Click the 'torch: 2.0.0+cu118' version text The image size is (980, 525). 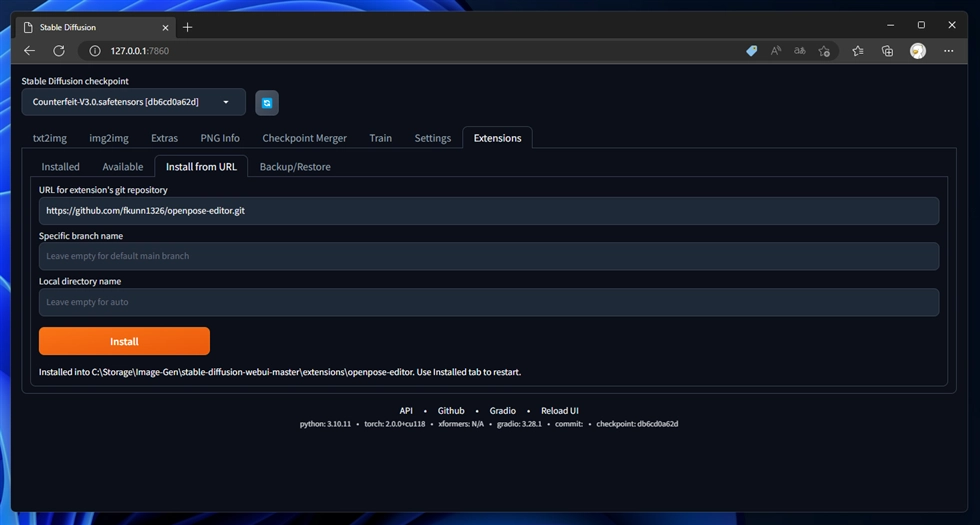coord(394,424)
